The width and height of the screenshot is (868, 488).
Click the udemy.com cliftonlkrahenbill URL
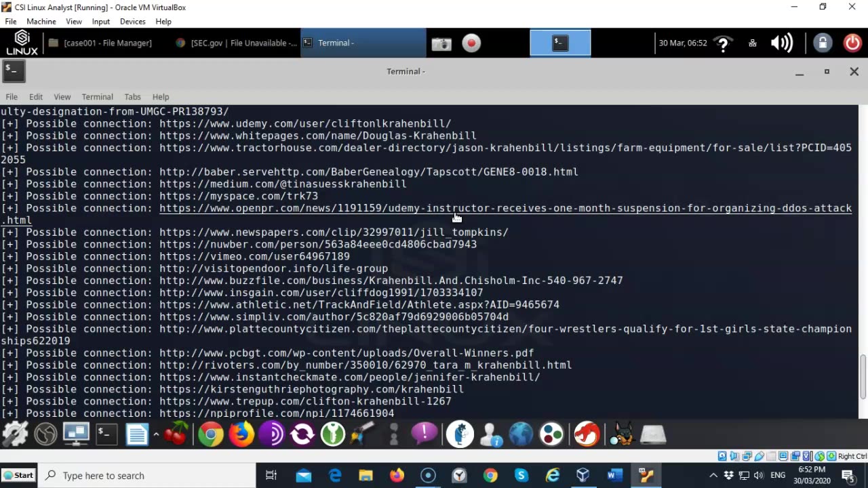tap(305, 123)
